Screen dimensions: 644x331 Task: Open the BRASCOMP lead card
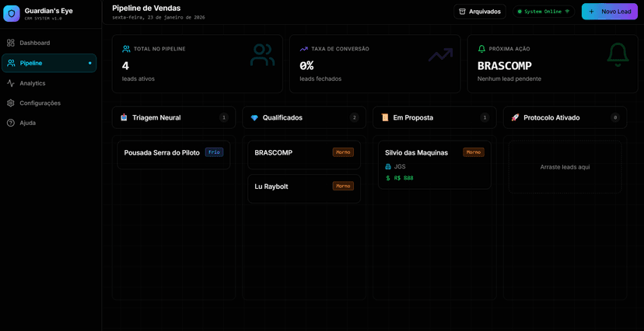tap(304, 155)
